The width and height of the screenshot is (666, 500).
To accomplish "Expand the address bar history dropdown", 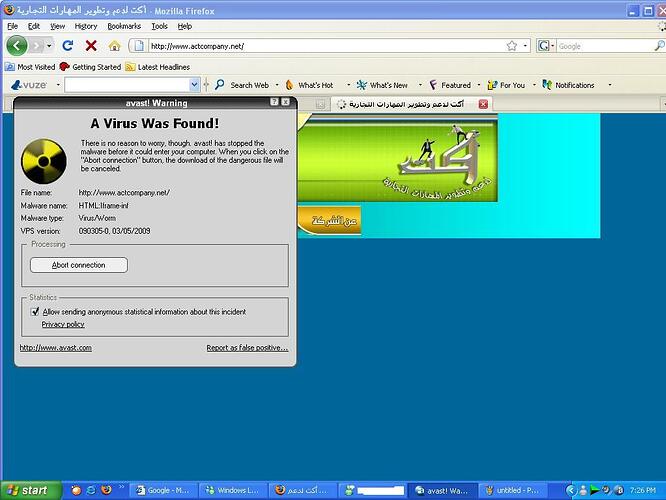I will tap(525, 46).
